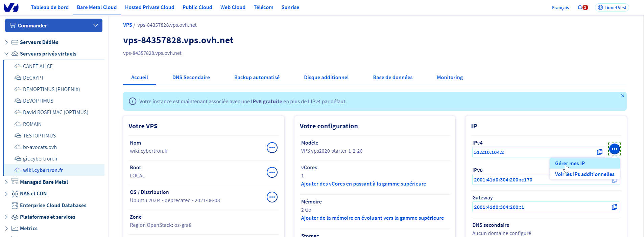This screenshot has height=237, width=644.
Task: Toggle the IP actions menu button
Action: (x=615, y=149)
